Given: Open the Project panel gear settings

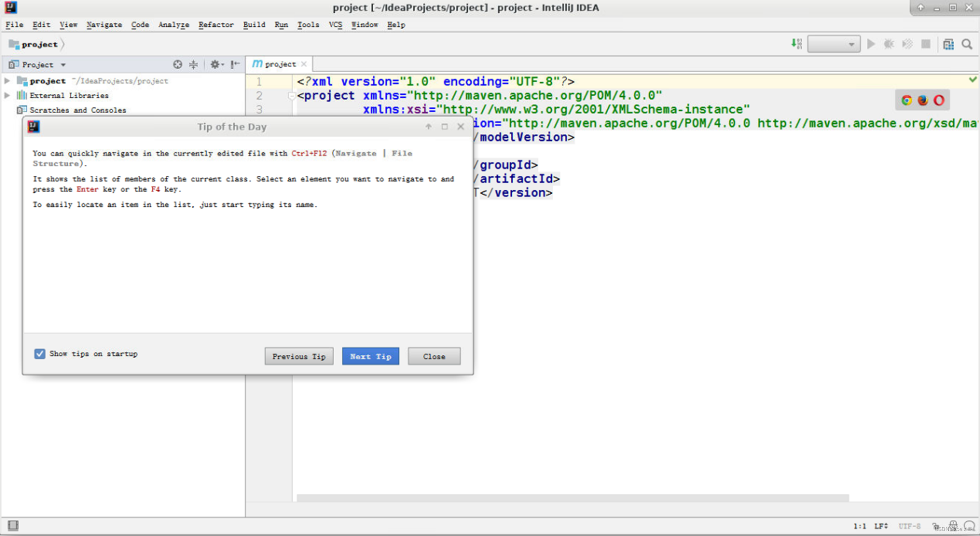Looking at the screenshot, I should click(217, 64).
